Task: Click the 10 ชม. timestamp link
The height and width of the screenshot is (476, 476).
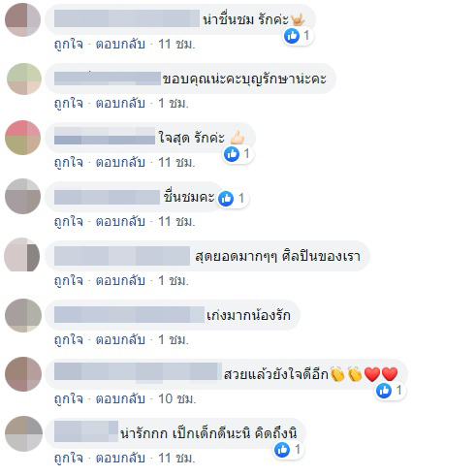Action: (176, 399)
